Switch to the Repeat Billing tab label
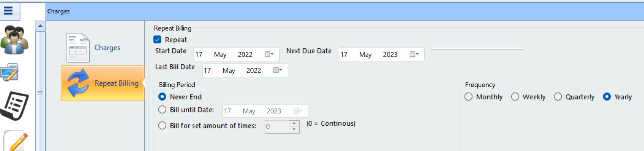 pos(116,83)
